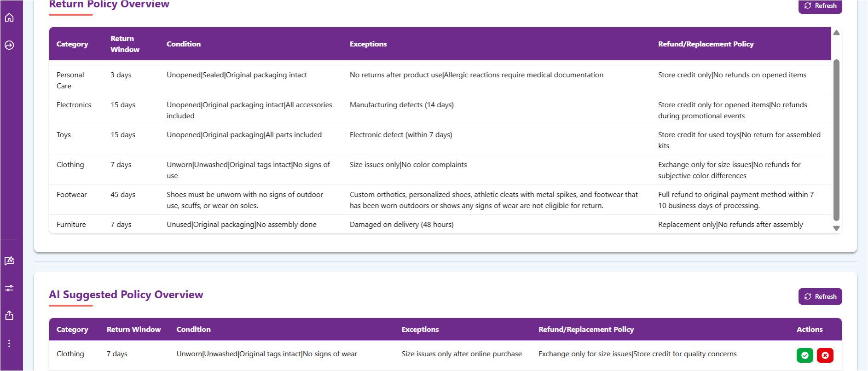The width and height of the screenshot is (868, 371).
Task: Click the Condition header in Return Policy table
Action: [184, 44]
